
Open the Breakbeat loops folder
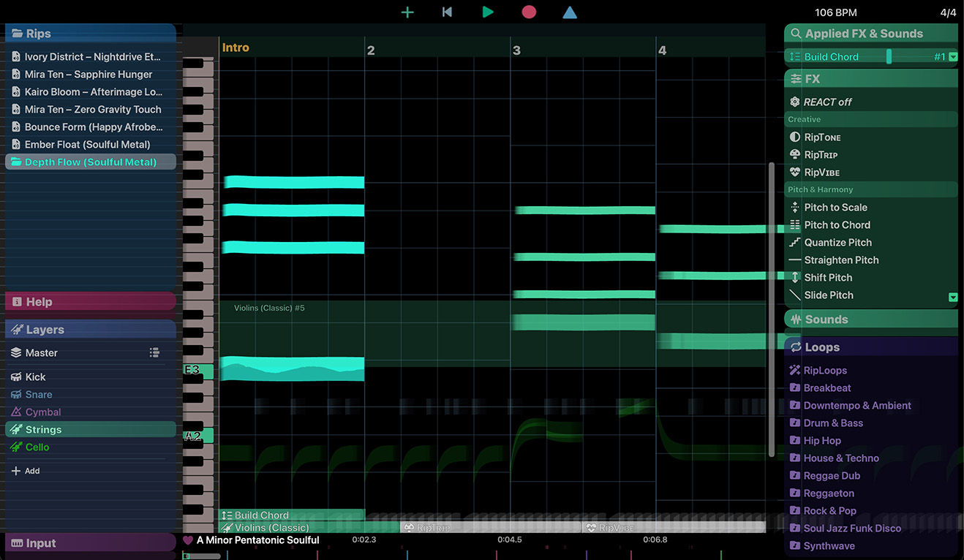pyautogui.click(x=826, y=387)
